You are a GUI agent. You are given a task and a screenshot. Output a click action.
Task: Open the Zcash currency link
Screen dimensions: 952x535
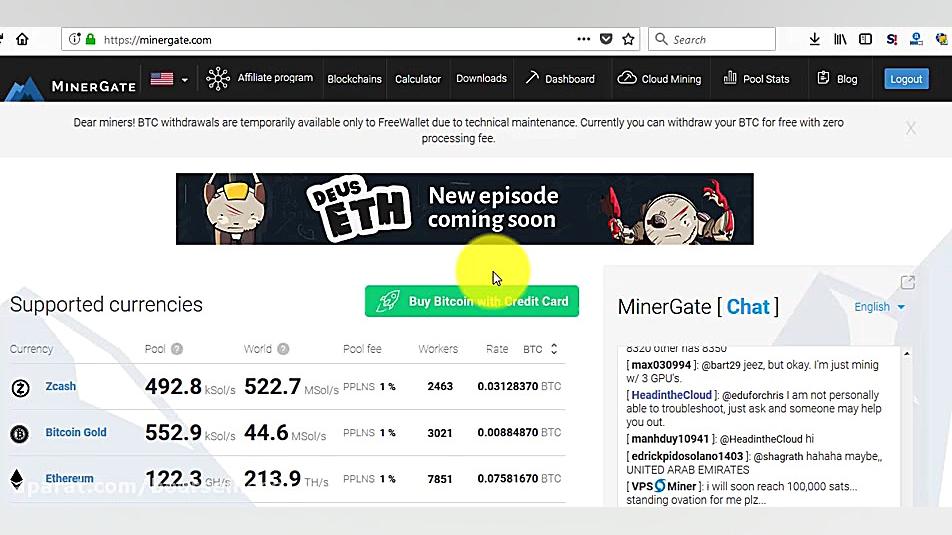[61, 386]
